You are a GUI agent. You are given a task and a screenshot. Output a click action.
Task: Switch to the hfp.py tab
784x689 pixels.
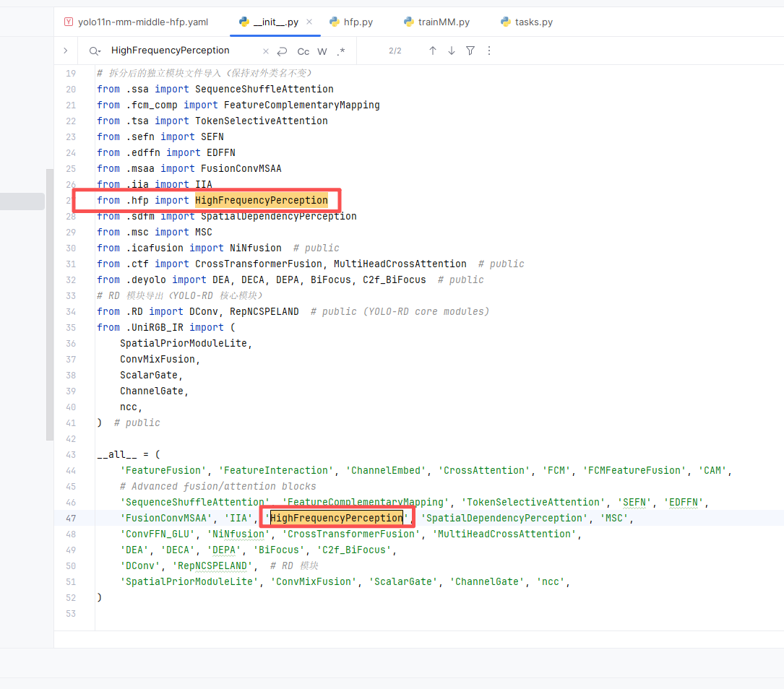[351, 22]
